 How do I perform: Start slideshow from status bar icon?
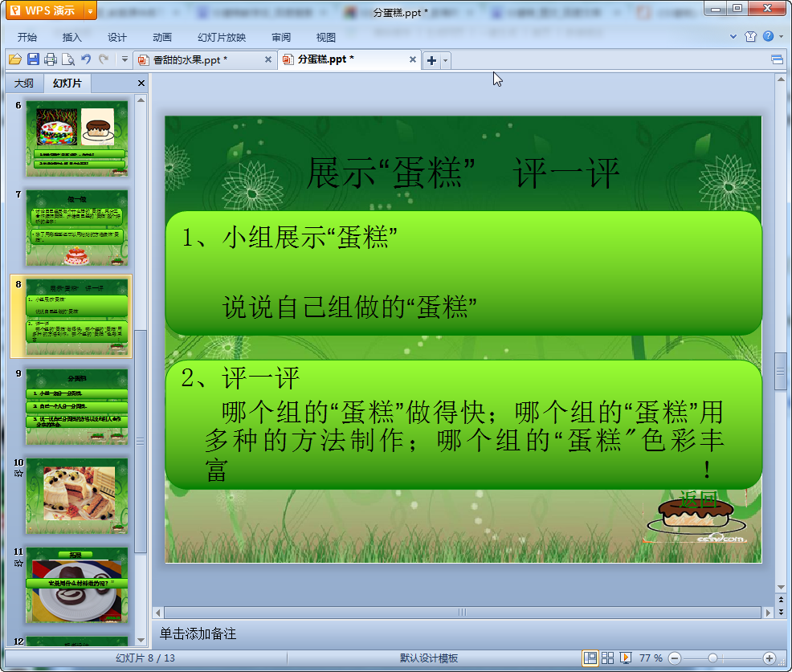pyautogui.click(x=625, y=658)
